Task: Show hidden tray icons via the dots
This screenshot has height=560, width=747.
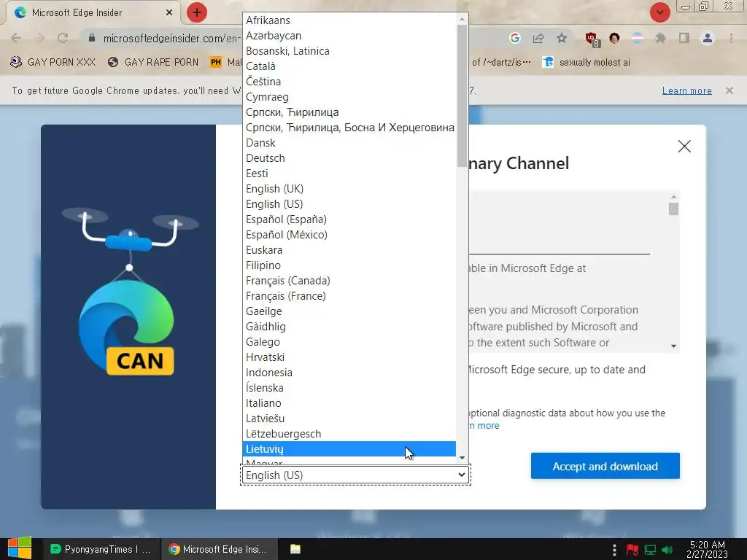Action: (614, 550)
